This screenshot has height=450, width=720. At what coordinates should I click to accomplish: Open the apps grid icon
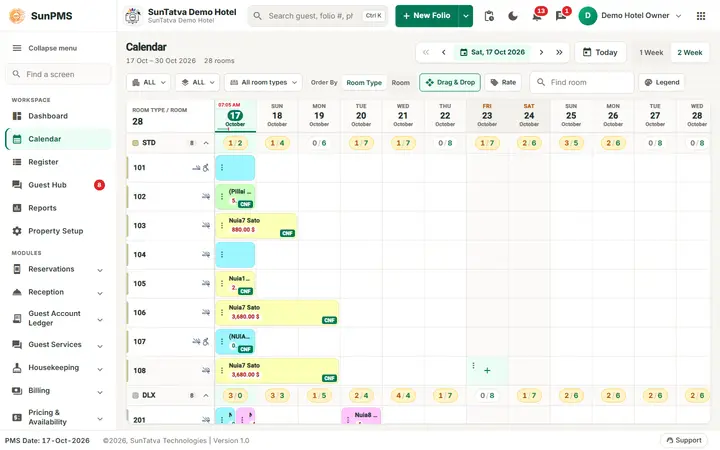(x=701, y=16)
